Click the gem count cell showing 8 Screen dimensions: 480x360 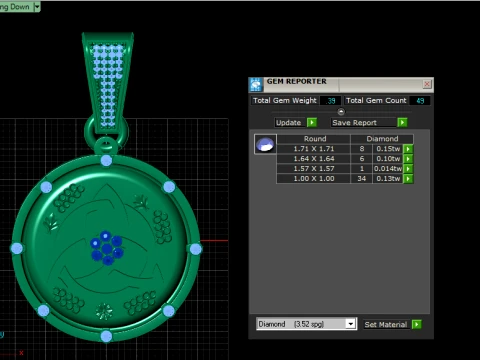pos(362,149)
